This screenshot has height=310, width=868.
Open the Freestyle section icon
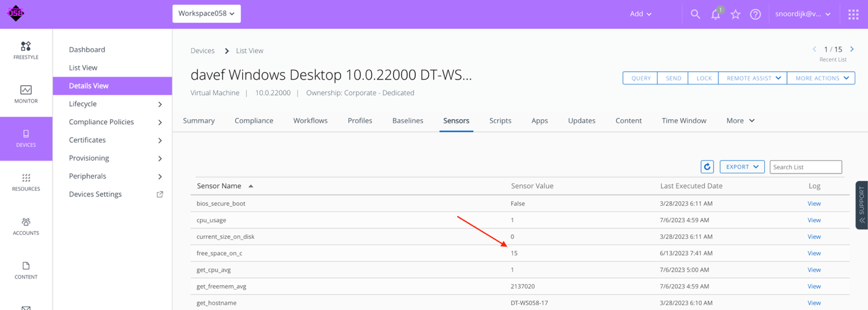coord(26,51)
